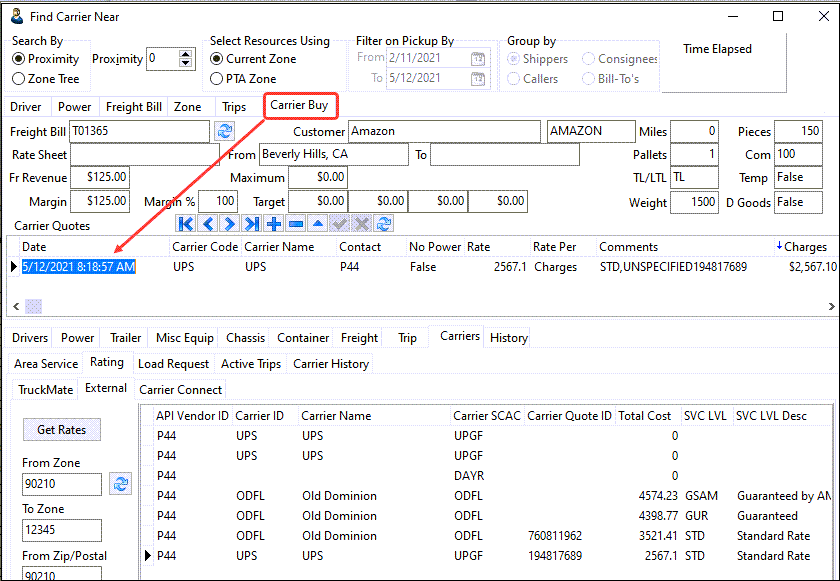This screenshot has width=840, height=581.
Task: Add new carrier quote with plus icon
Action: tap(274, 224)
